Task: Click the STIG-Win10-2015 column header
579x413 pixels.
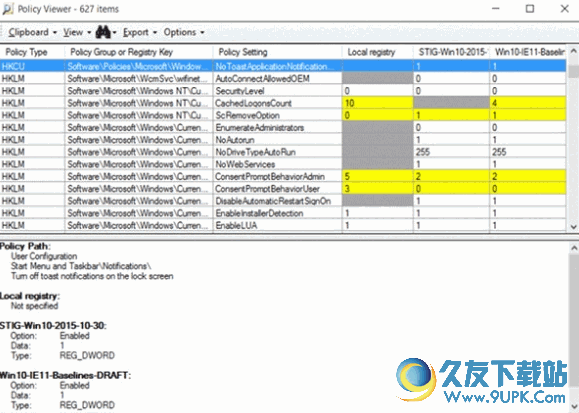Action: [451, 52]
